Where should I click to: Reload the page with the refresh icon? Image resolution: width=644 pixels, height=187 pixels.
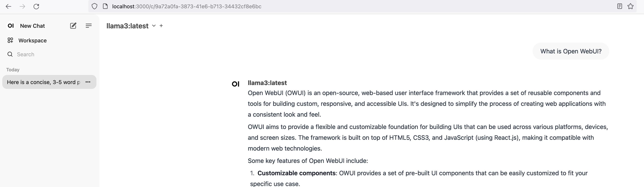coord(36,7)
